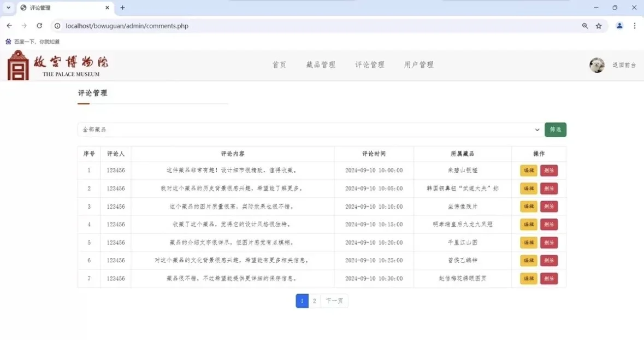The height and width of the screenshot is (340, 644).
Task: Switch to the 用户管理 menu item
Action: click(418, 65)
